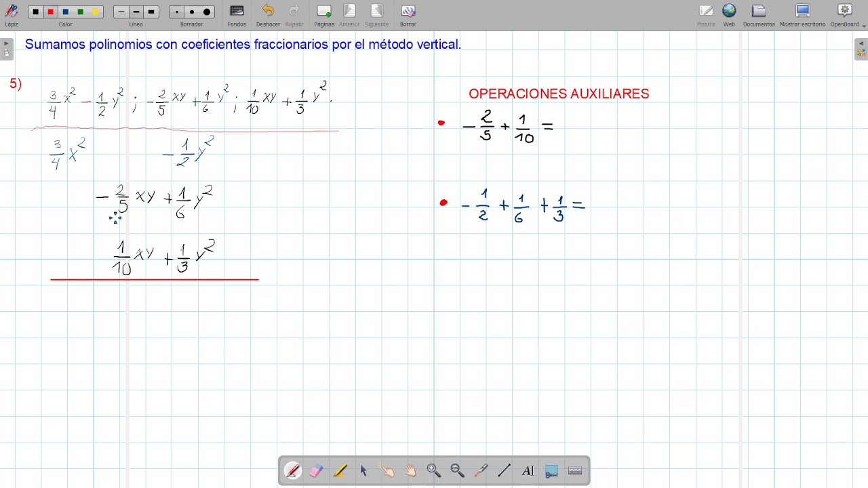Viewport: 868px width, 488px height.
Task: Click the zoom in magnifier
Action: point(434,470)
